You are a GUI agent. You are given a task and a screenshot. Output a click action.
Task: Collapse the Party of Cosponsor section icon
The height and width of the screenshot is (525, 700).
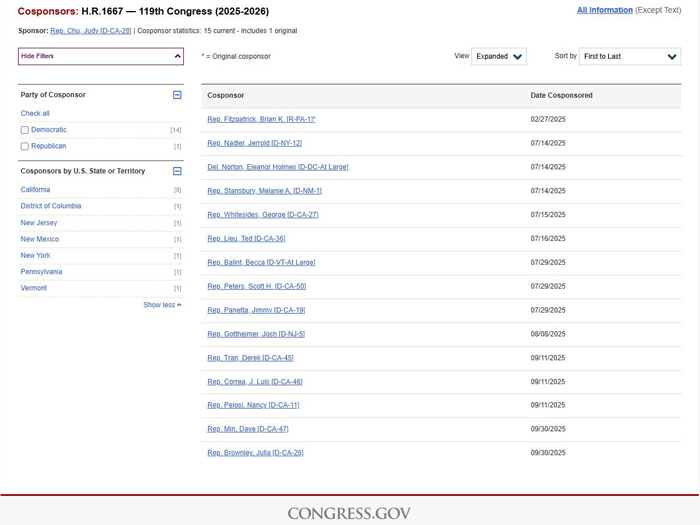(x=177, y=95)
